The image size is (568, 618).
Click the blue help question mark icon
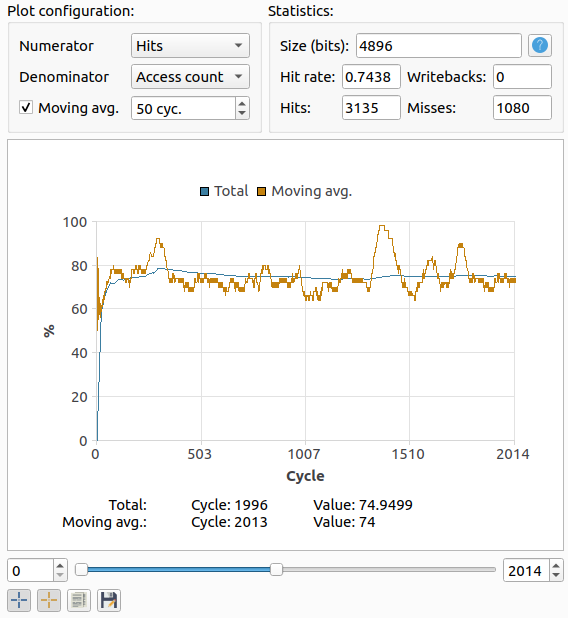tap(540, 45)
